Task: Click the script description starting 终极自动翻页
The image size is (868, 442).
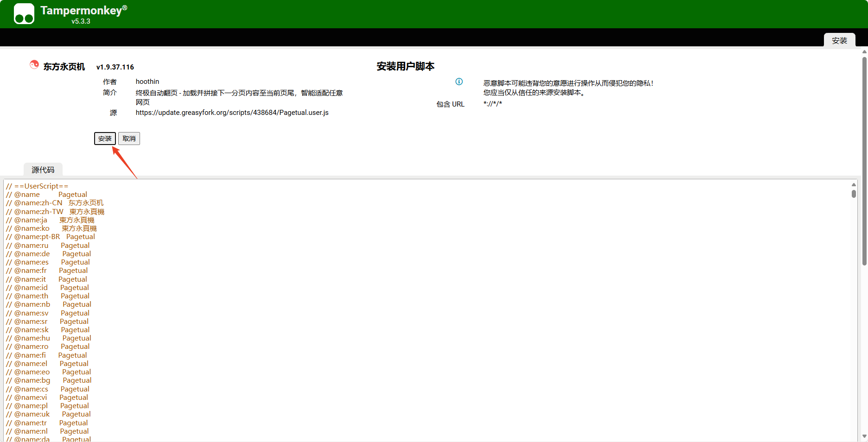Action: [239, 97]
